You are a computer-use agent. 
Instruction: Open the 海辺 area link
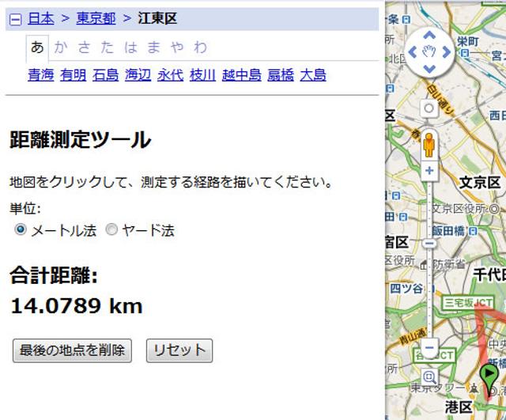coord(138,75)
